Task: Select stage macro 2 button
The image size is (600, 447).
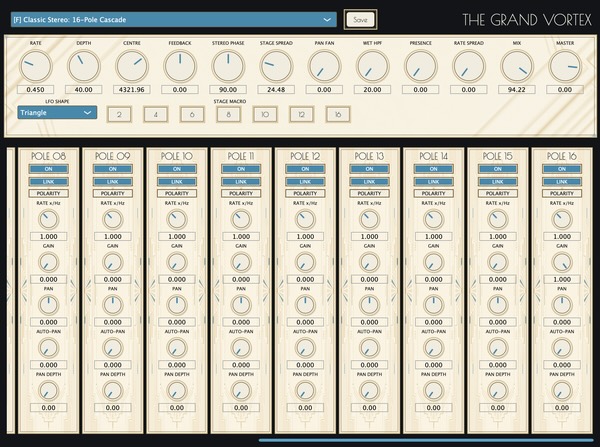Action: (119, 114)
